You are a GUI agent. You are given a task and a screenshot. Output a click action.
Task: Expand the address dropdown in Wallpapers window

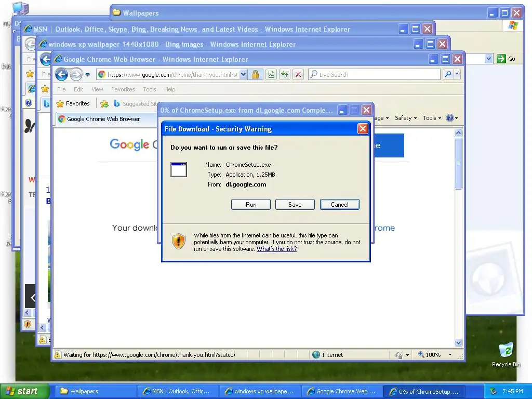(x=488, y=59)
